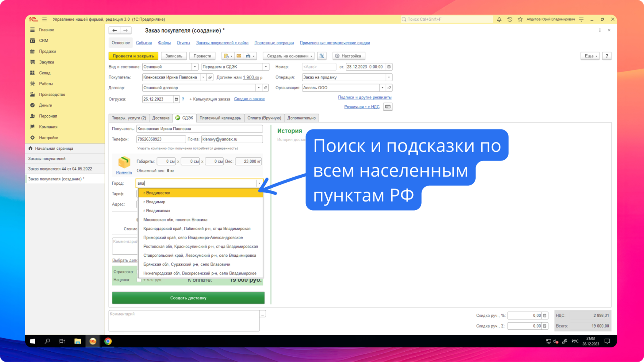Click the send email envelope icon
The width and height of the screenshot is (644, 362).
239,56
